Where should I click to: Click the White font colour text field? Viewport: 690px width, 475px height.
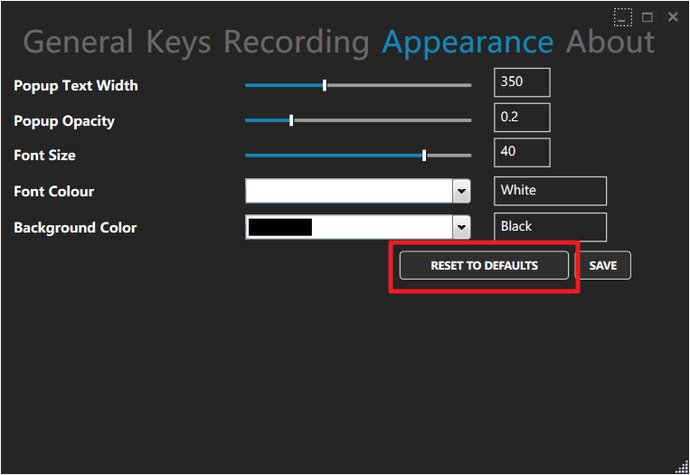tap(550, 191)
